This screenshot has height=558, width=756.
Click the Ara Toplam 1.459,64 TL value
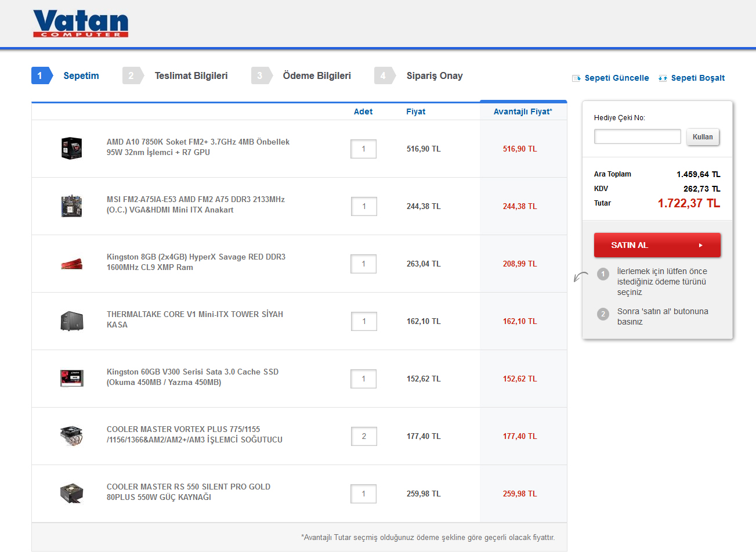click(x=699, y=174)
